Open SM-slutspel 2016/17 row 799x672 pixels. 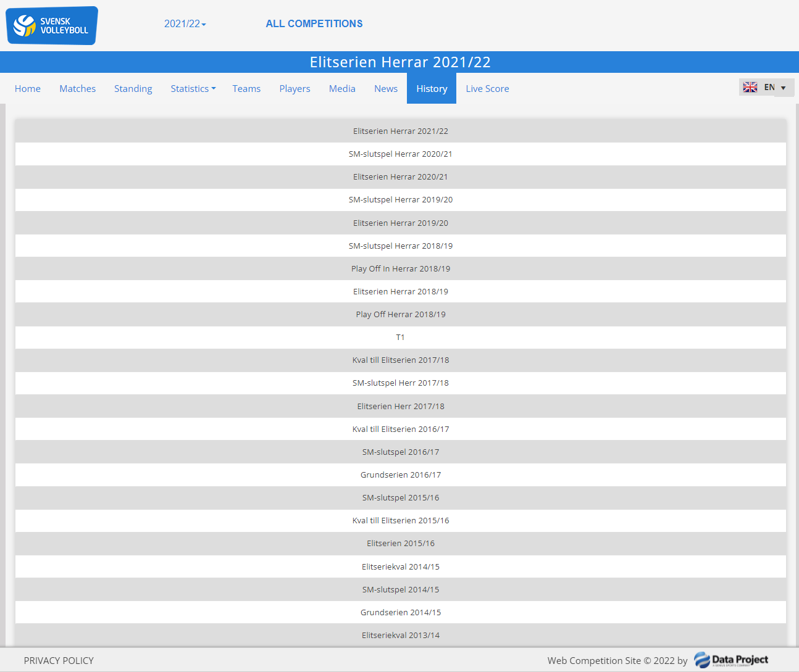pos(401,452)
